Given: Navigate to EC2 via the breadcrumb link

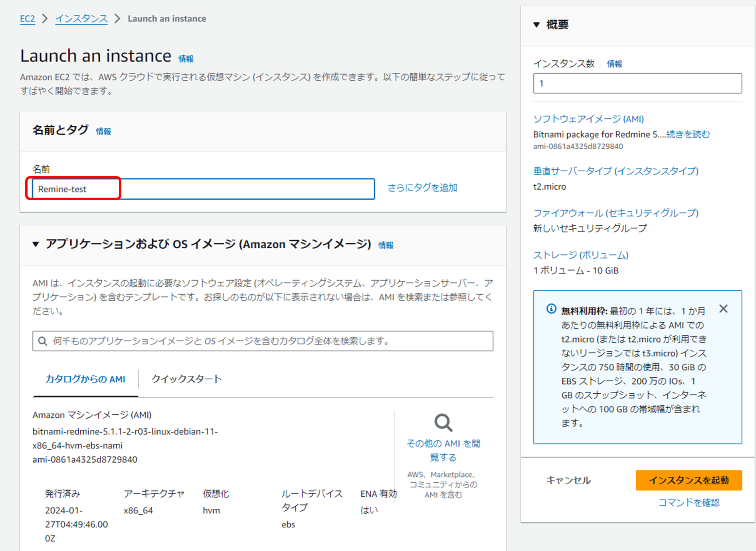Looking at the screenshot, I should tap(27, 18).
